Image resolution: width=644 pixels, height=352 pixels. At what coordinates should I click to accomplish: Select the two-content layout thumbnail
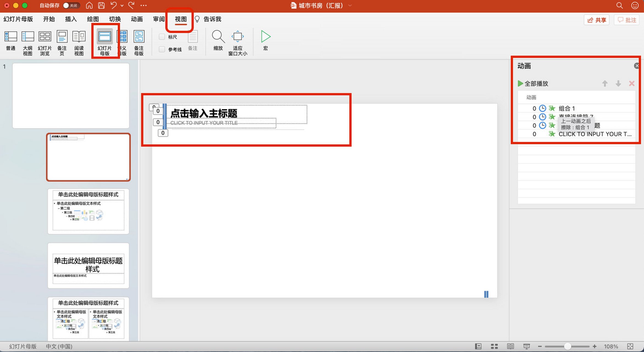pyautogui.click(x=88, y=319)
